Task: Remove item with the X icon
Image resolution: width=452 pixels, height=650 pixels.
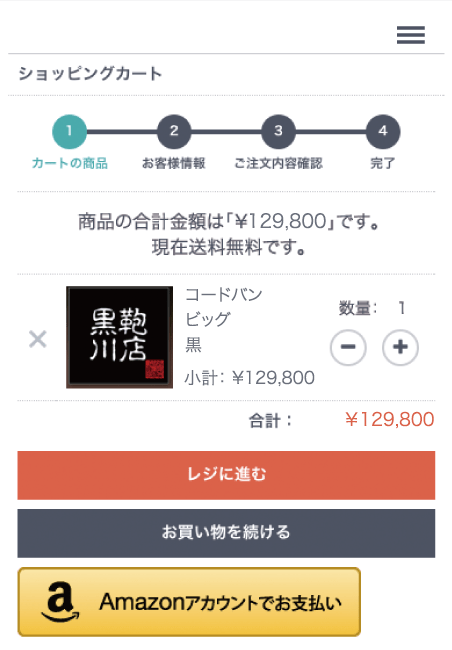Action: pyautogui.click(x=38, y=339)
